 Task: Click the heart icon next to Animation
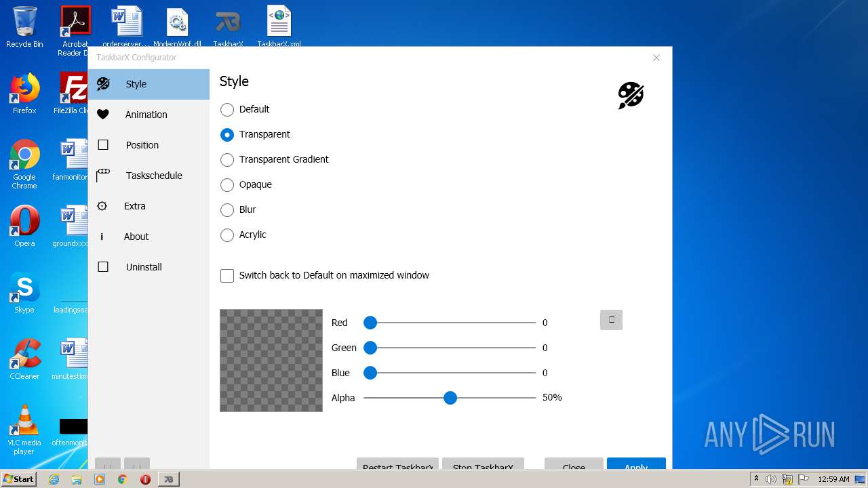(102, 115)
